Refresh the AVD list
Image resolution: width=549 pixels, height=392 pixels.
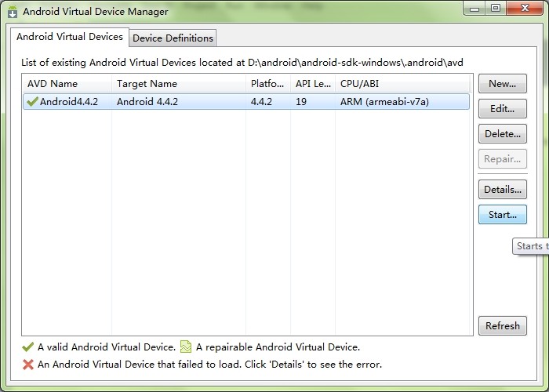point(503,326)
